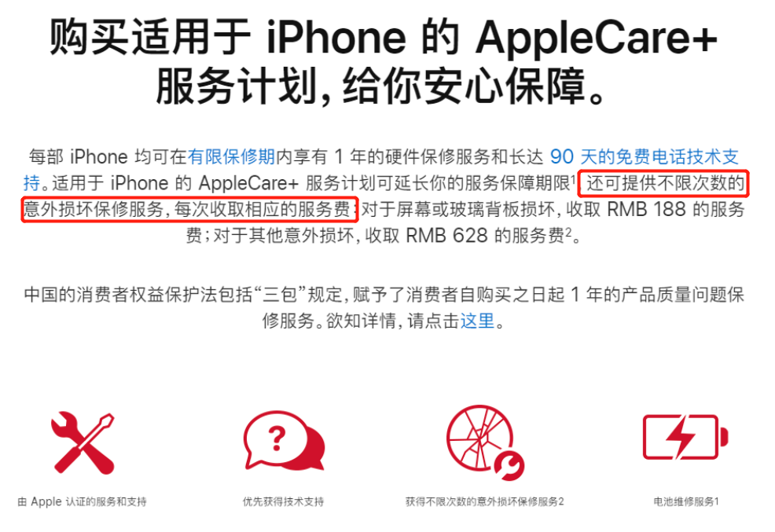This screenshot has width=775, height=532.
Task: Select the 优先获得技术支持 caption
Action: (x=283, y=501)
